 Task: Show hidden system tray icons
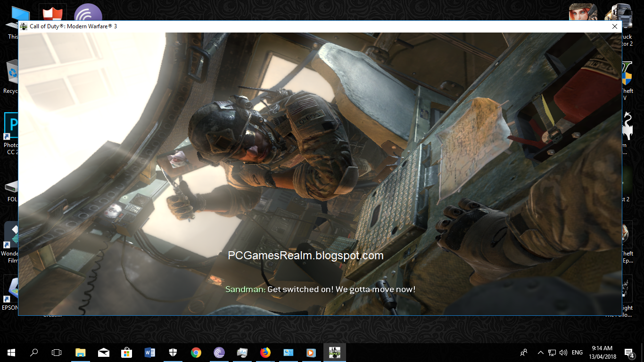point(541,352)
